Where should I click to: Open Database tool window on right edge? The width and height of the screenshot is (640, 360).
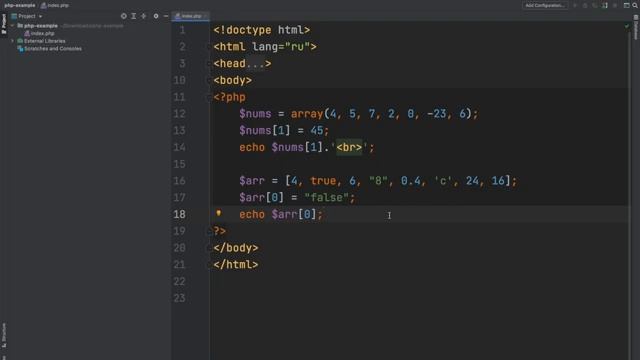(x=636, y=28)
